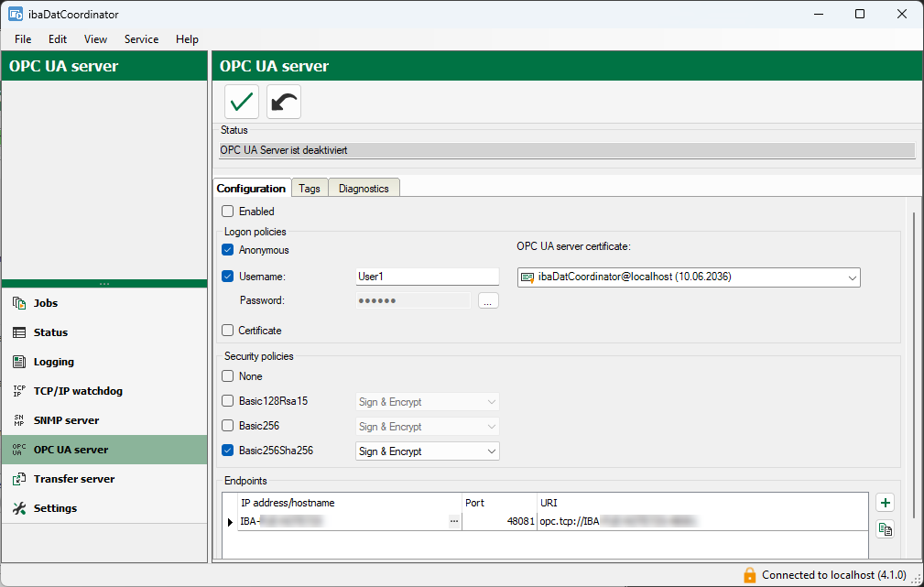Switch to the Tags tab
The height and width of the screenshot is (587, 924).
[310, 189]
